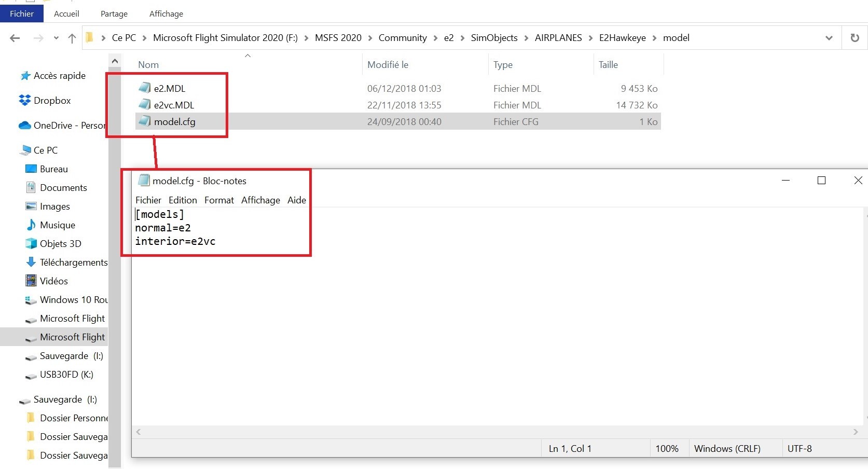This screenshot has width=868, height=469.
Task: Select the Sauvegarde (I:) drive under Ce PC
Action: click(64, 356)
